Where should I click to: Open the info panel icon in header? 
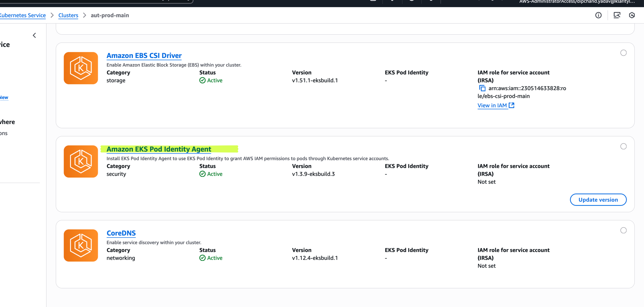coord(598,15)
